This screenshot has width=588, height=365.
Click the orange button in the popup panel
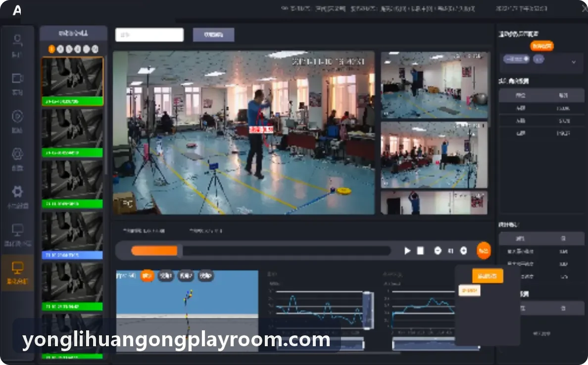tap(488, 276)
